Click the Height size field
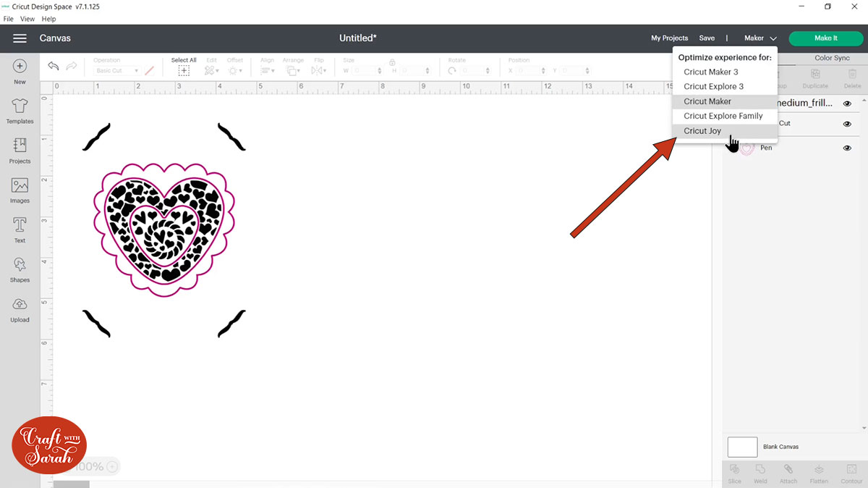868x488 pixels. (x=416, y=71)
